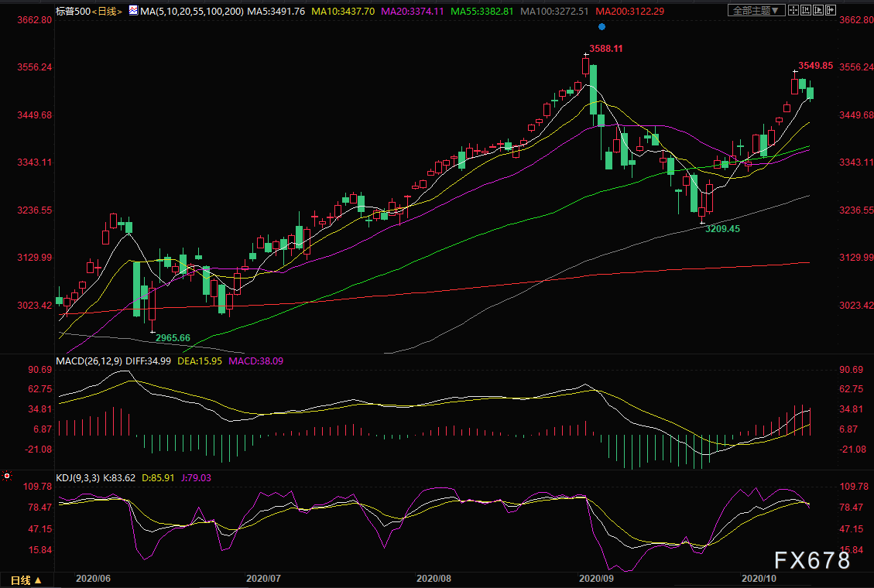Screen dimensions: 874x588
Task: Open the MA indicator chart icon
Action: [x=134, y=11]
